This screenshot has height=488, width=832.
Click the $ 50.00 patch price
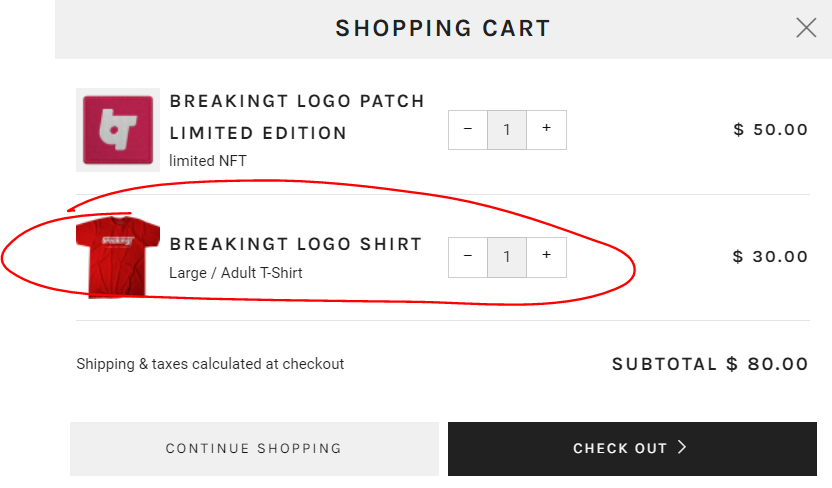pos(770,129)
